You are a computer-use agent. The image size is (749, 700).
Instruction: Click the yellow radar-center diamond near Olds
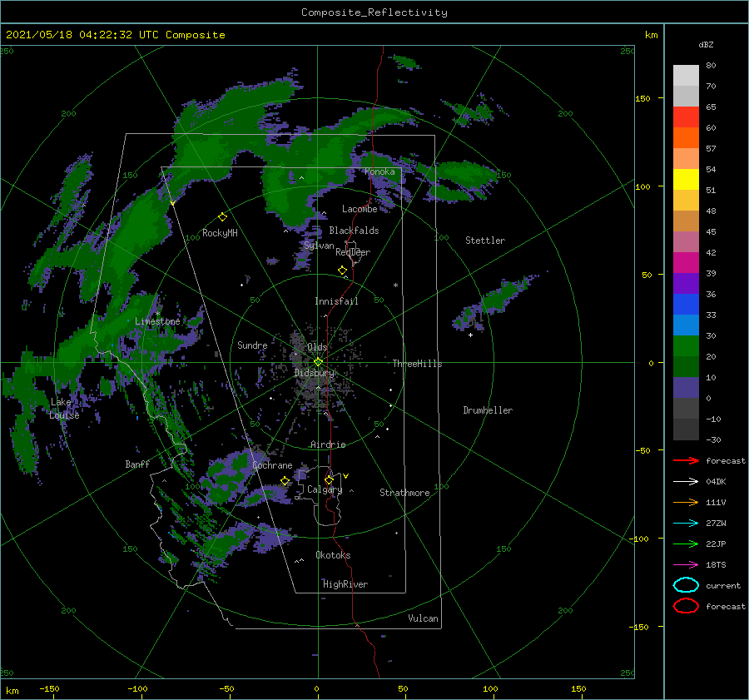coord(318,362)
